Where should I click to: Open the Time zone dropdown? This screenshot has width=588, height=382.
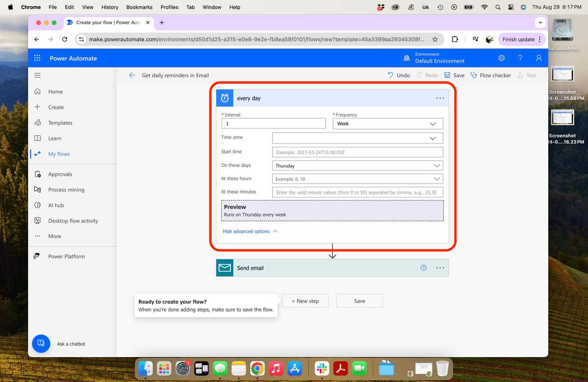(357, 138)
